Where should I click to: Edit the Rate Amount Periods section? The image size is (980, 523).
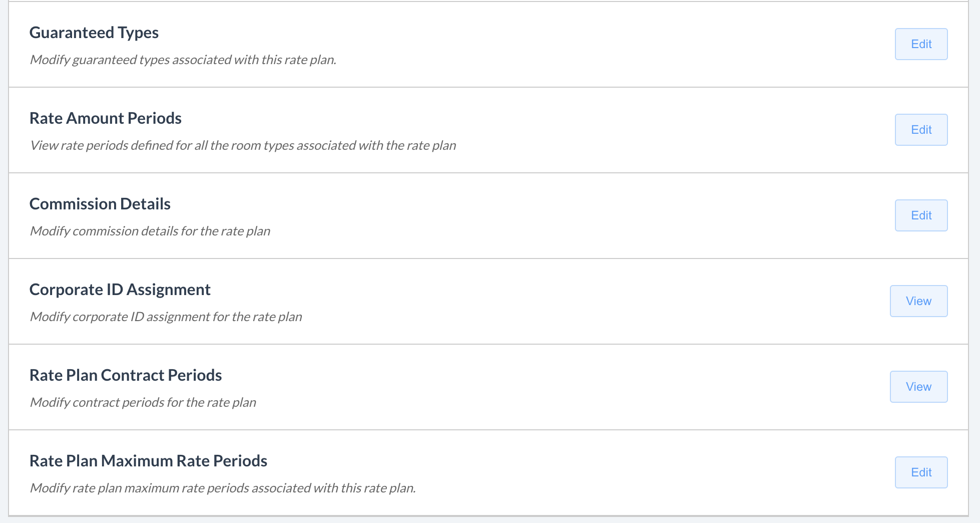tap(921, 130)
